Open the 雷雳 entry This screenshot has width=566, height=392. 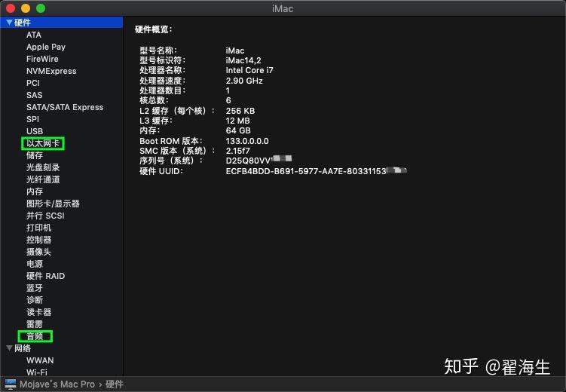coord(35,324)
